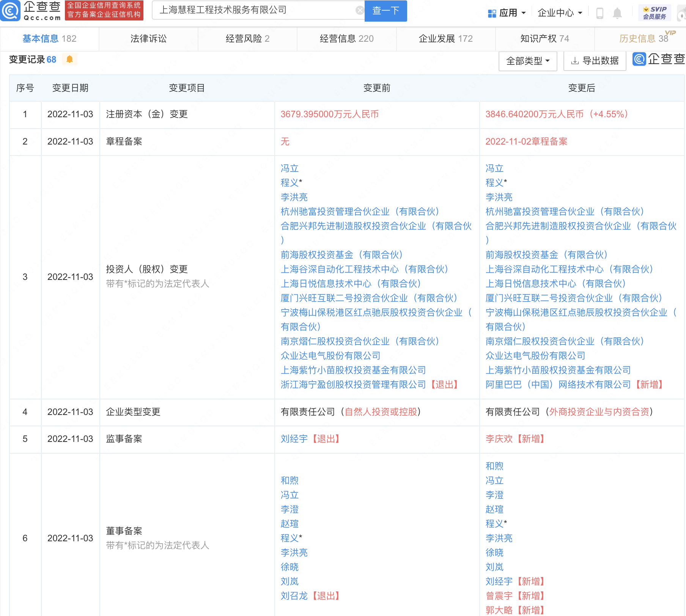Expand the 应用 dropdown menu
This screenshot has width=686, height=616.
(507, 13)
